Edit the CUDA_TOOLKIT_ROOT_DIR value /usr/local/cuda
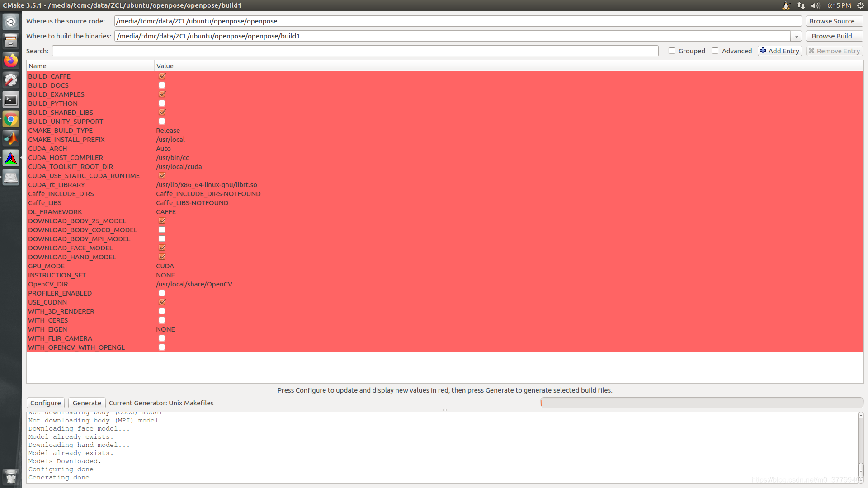This screenshot has height=488, width=868. 179,167
